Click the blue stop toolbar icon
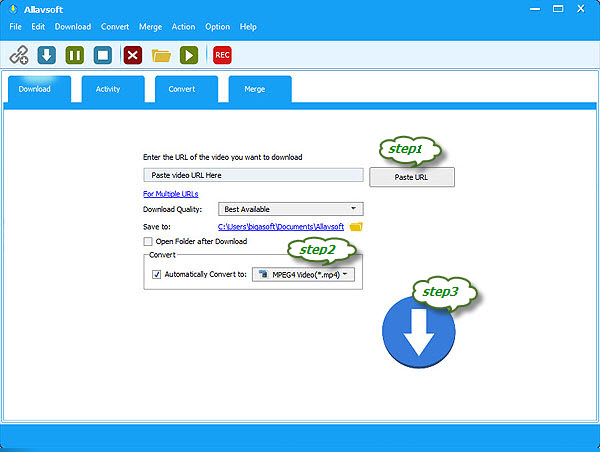This screenshot has width=600, height=452. (x=103, y=55)
